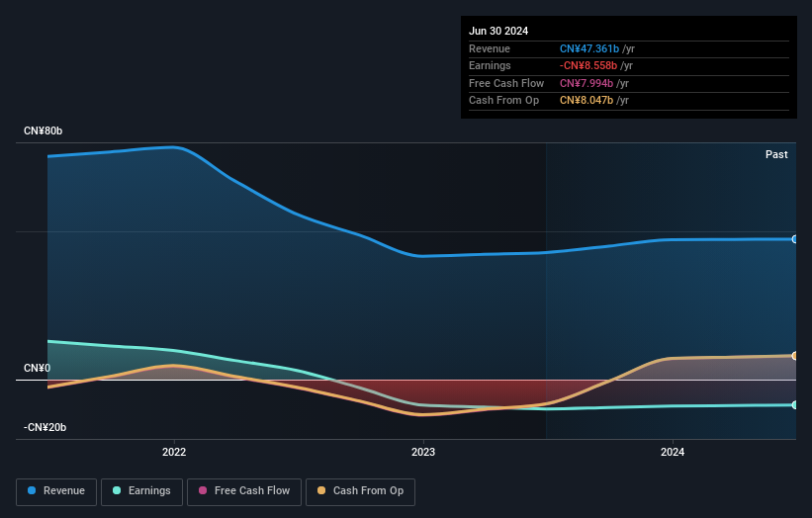Click the CN¥80b y-axis label
812x518 pixels.
pyautogui.click(x=43, y=130)
